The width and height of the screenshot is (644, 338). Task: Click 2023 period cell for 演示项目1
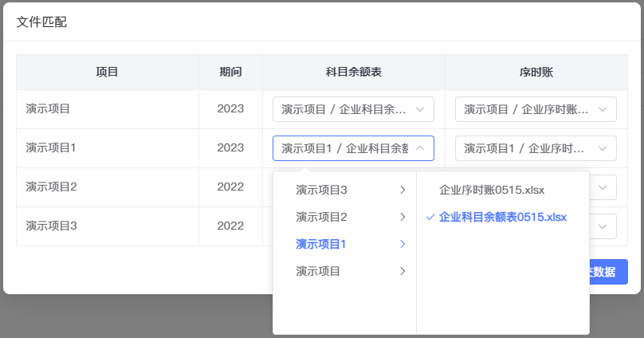(230, 147)
